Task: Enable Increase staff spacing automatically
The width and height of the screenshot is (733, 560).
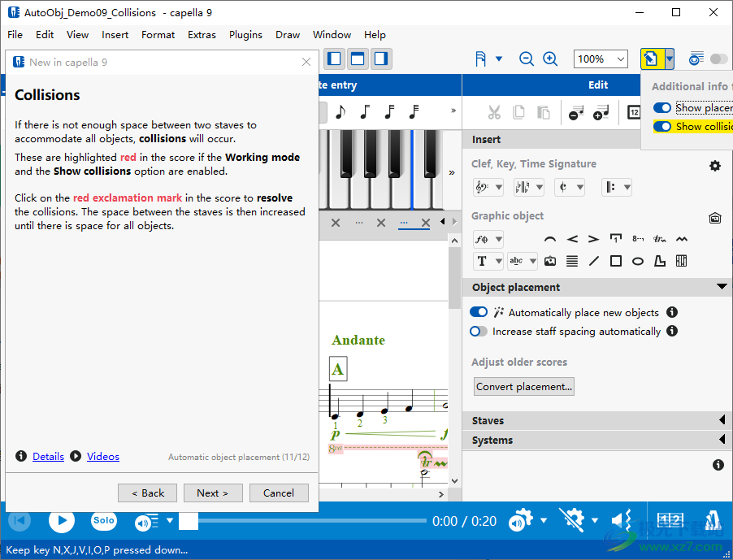Action: (x=479, y=332)
